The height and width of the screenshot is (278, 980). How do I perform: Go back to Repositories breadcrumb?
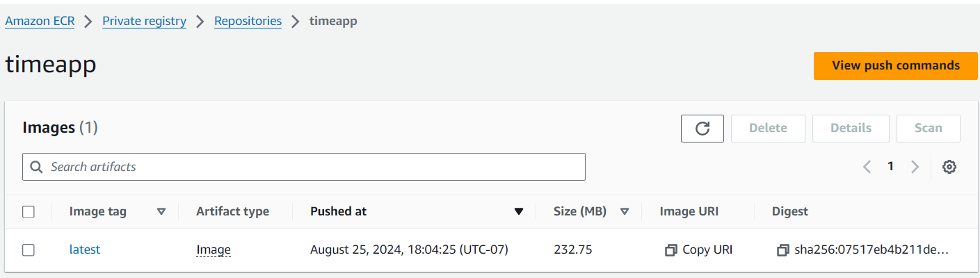coord(248,21)
